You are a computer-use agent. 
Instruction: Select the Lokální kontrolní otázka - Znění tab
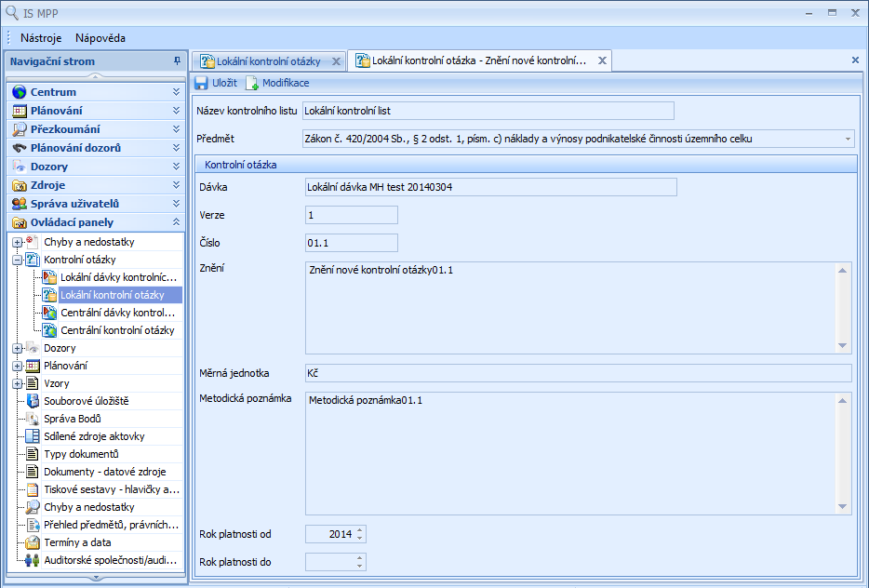pyautogui.click(x=479, y=60)
